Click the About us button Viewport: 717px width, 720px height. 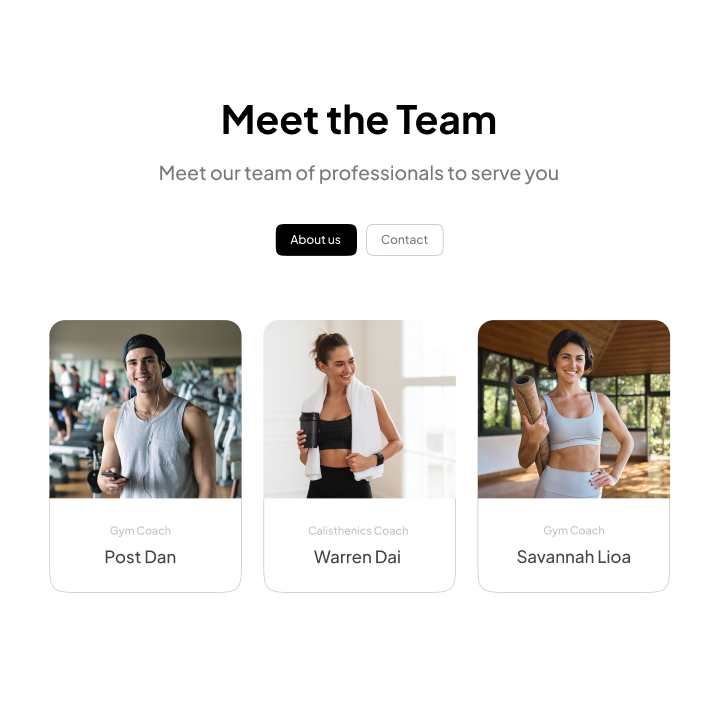[316, 240]
